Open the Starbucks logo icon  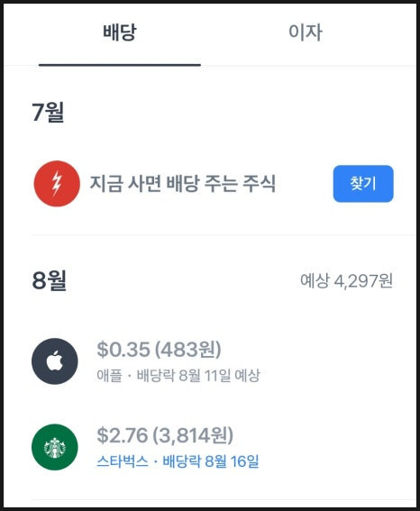point(55,447)
